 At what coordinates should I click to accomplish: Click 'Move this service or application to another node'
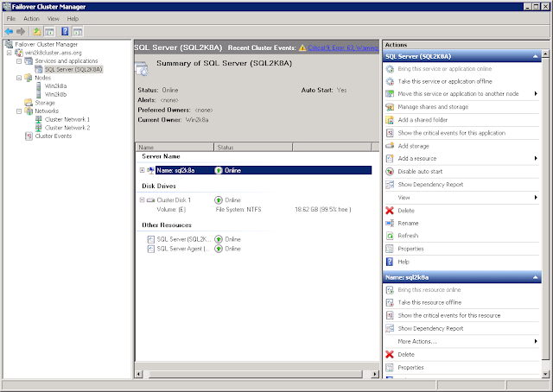click(x=458, y=94)
